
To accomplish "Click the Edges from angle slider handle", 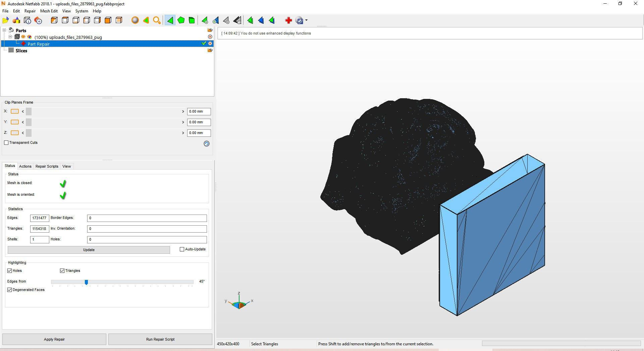I will tap(86, 282).
